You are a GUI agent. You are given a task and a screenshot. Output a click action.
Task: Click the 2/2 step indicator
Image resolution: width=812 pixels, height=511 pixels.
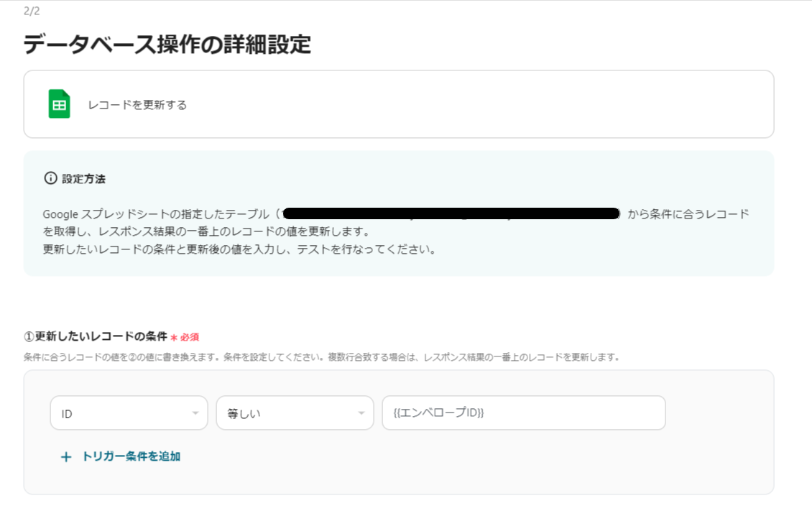point(32,11)
